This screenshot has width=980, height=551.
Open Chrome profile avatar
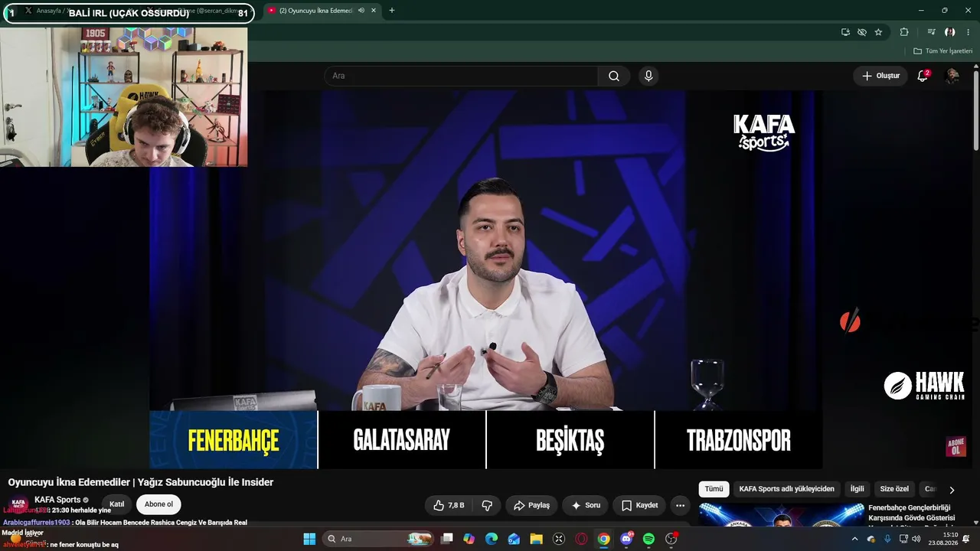949,32
